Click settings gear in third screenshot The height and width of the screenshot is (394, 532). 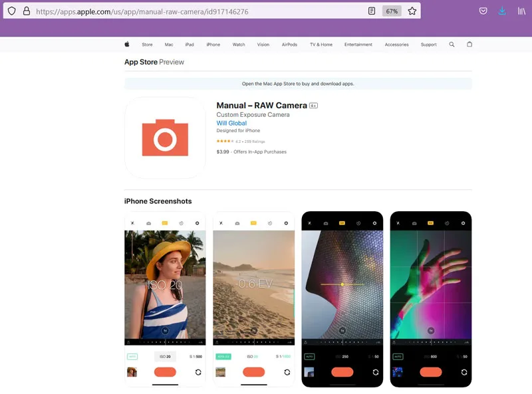374,223
